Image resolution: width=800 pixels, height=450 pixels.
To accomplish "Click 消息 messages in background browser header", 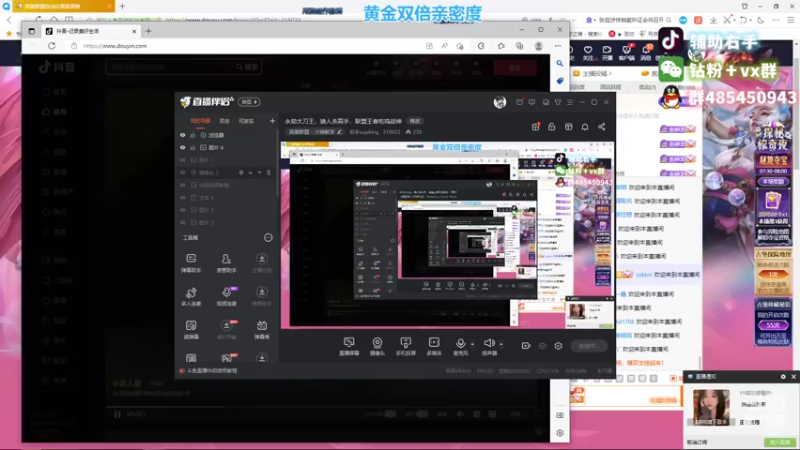I will 645,53.
